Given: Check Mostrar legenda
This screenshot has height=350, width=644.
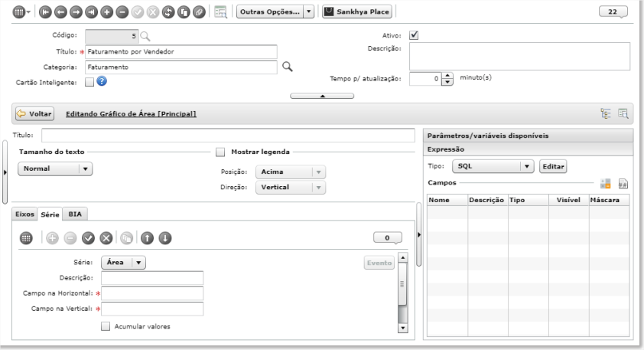Looking at the screenshot, I should pos(220,152).
